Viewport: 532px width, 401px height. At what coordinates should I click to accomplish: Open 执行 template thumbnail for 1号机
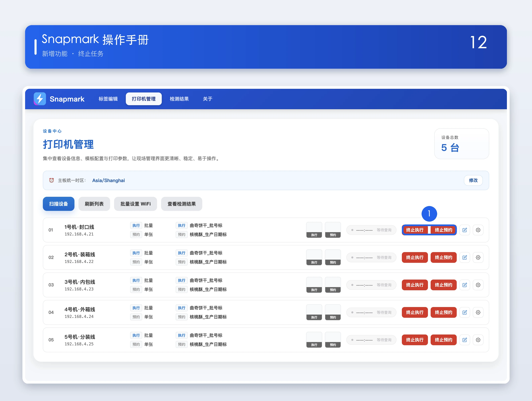(314, 230)
